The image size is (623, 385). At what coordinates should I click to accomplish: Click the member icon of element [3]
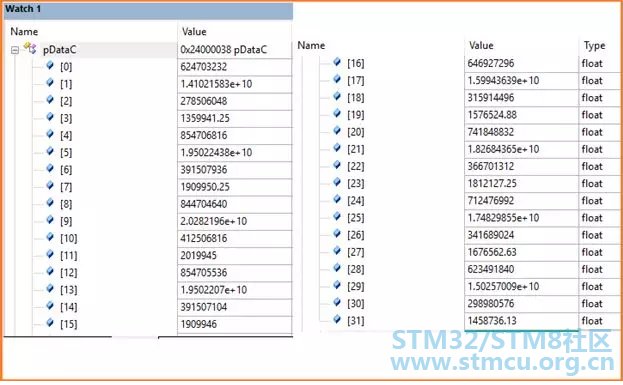50,116
